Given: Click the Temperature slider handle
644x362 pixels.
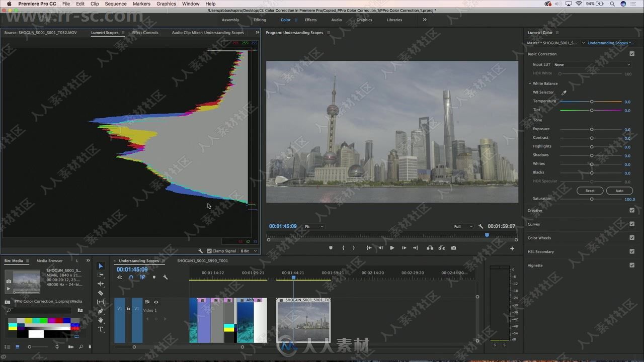Looking at the screenshot, I should pos(592,102).
